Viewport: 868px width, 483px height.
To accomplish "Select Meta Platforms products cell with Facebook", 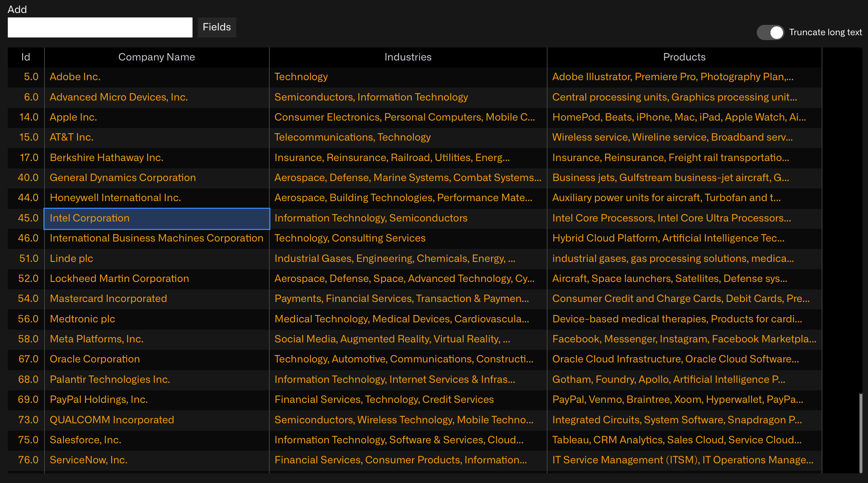I will tap(684, 339).
